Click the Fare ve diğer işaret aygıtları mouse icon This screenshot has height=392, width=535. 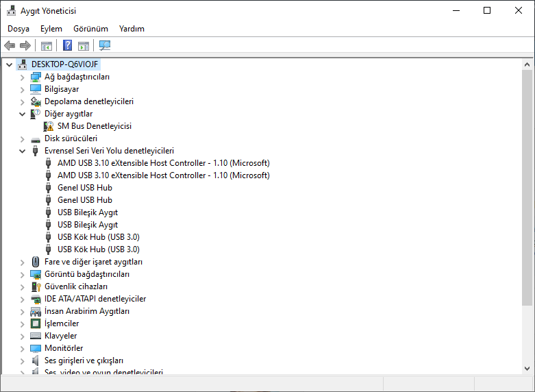click(36, 262)
